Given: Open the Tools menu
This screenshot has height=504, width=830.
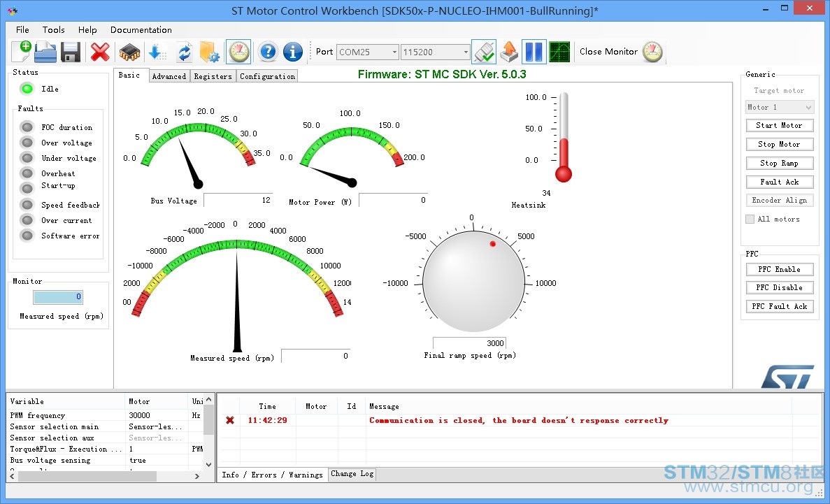Looking at the screenshot, I should tap(53, 29).
